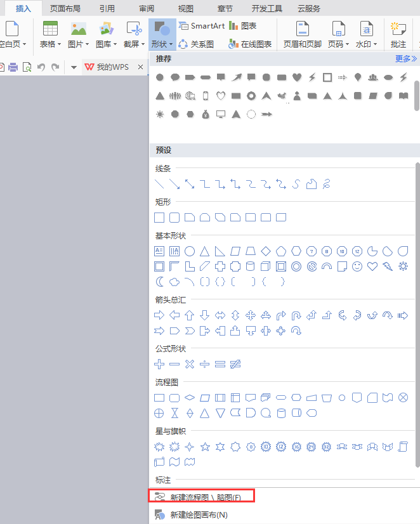
Task: Click the 形状 (Shapes) button
Action: coord(162,34)
